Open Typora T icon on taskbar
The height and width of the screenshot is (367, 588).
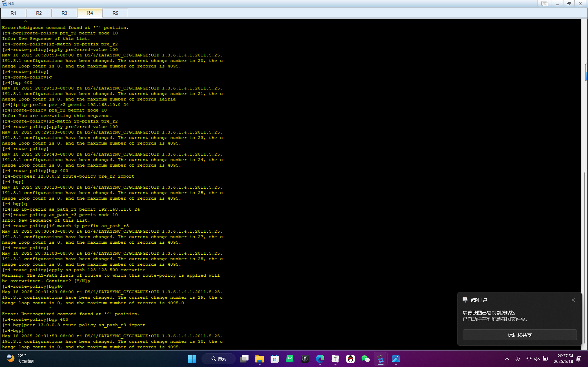[x=335, y=359]
